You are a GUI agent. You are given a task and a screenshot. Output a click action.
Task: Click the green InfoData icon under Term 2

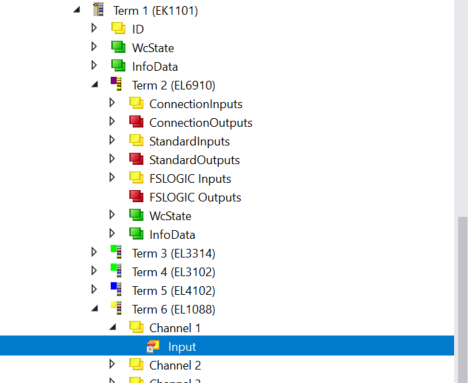click(x=136, y=234)
